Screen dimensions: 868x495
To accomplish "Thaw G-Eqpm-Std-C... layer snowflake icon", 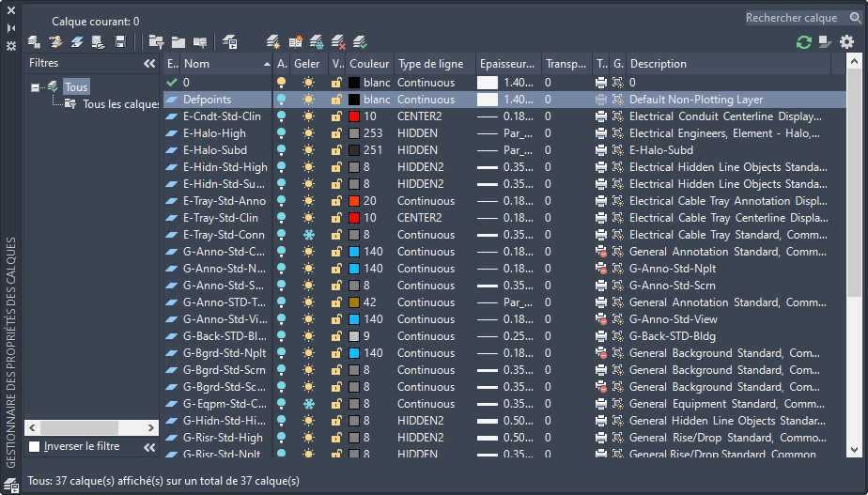I will 309,404.
